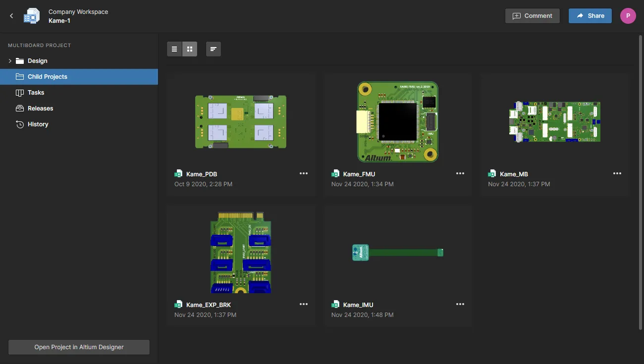Click the Kame_EXP_BRK project file icon
This screenshot has height=364, width=644.
click(x=178, y=305)
